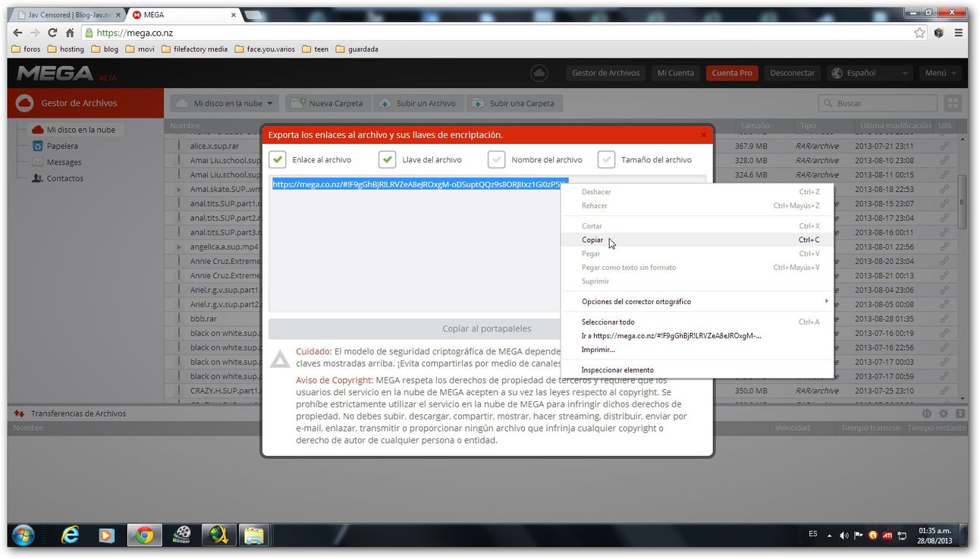The image size is (980, 559).
Task: Click the arrow beside Amai.skate.SUP row
Action: [179, 189]
